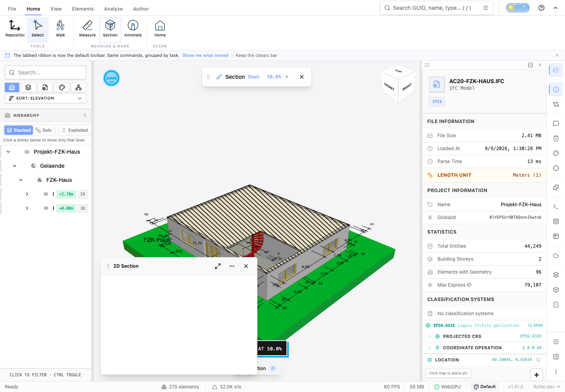
Task: Activate the Select tool
Action: coord(38,29)
